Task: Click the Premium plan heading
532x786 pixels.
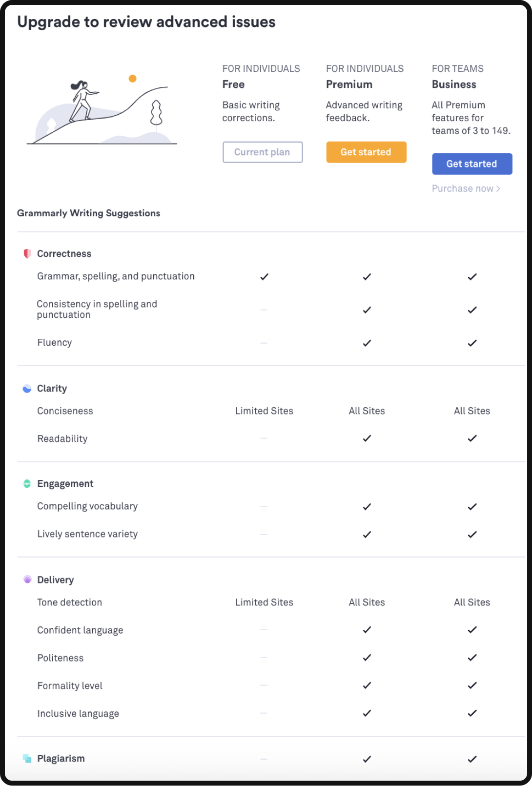Action: [x=349, y=84]
